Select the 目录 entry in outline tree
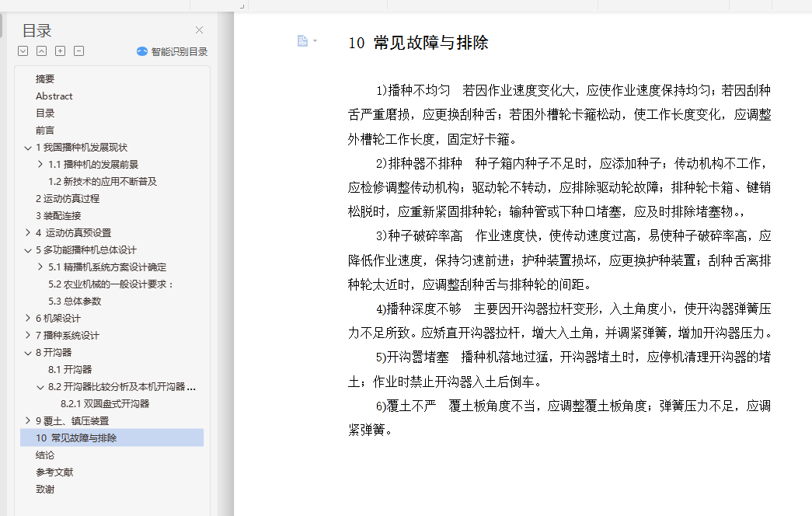 tap(45, 113)
